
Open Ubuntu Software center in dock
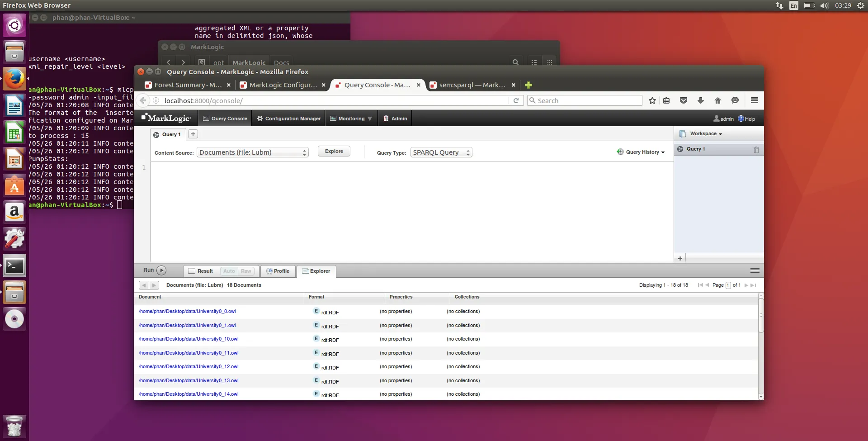coord(14,186)
